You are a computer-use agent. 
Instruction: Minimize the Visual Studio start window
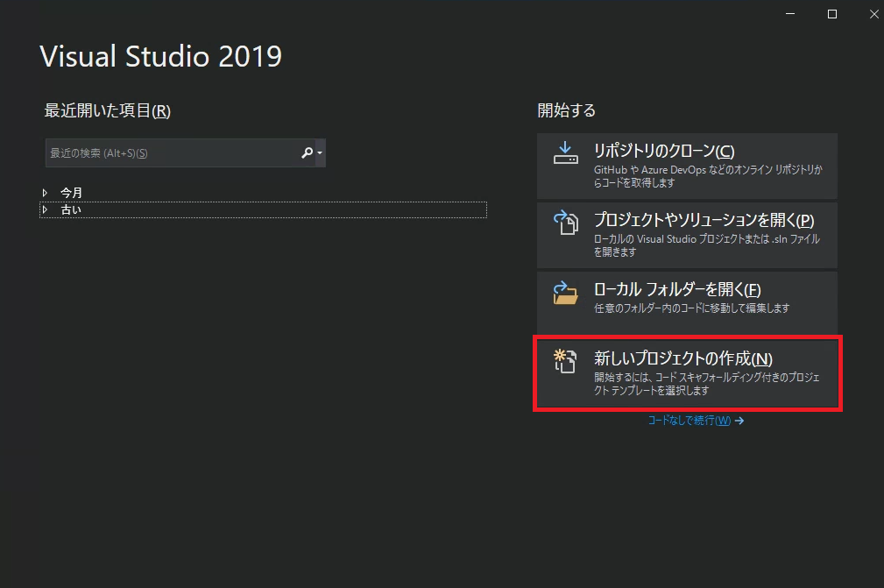[790, 14]
